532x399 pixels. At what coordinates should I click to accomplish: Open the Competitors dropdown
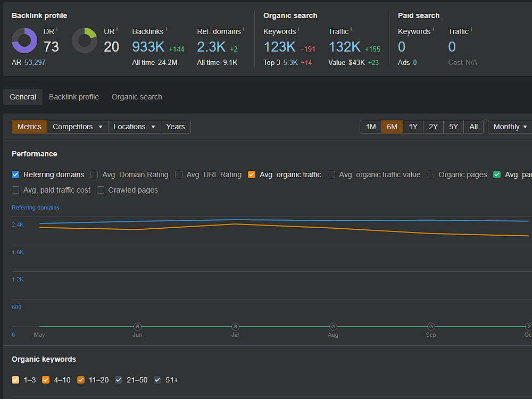pyautogui.click(x=78, y=127)
